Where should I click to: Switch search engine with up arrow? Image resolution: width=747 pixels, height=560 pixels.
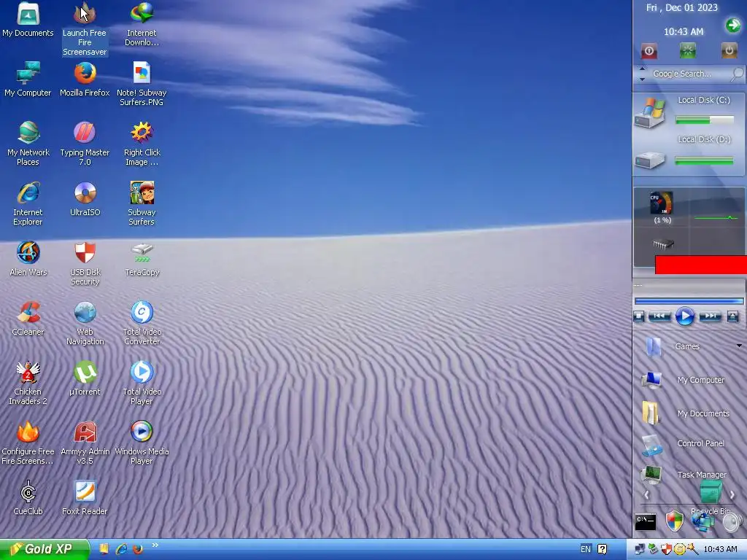pyautogui.click(x=642, y=69)
